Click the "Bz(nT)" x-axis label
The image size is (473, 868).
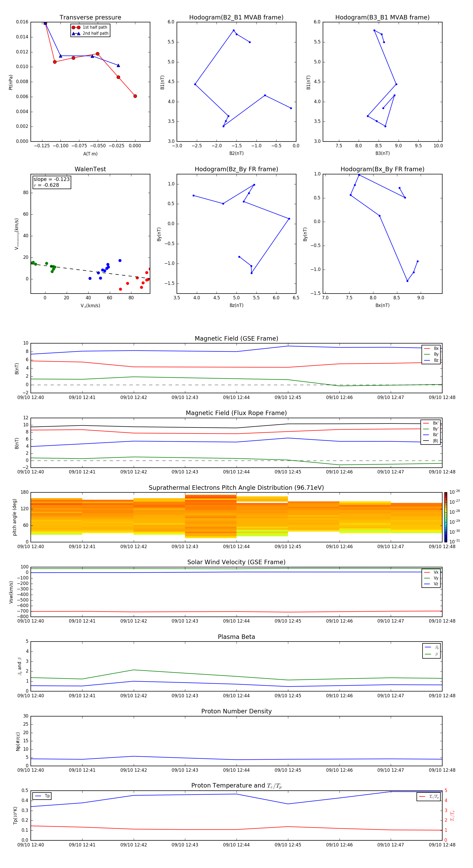tap(236, 305)
